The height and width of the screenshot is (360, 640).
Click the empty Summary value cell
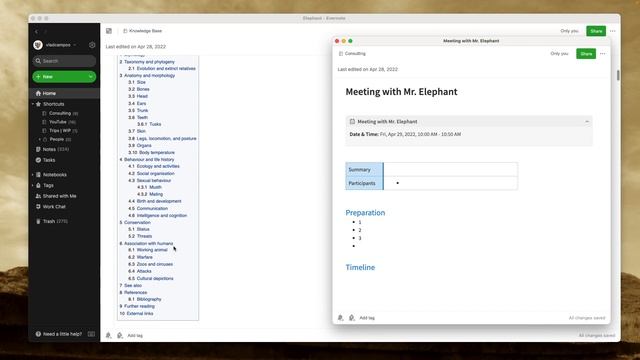(451, 169)
